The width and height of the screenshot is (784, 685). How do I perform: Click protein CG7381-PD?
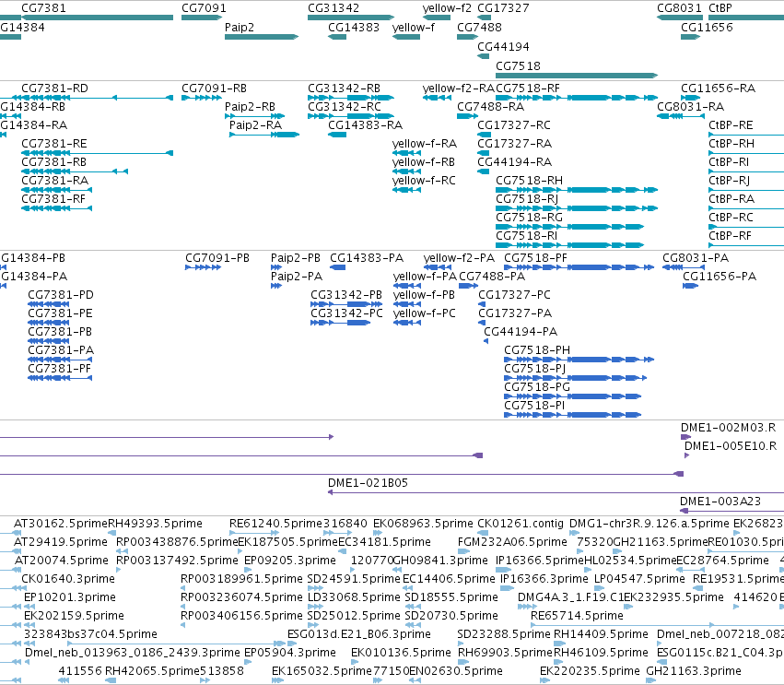tap(49, 304)
